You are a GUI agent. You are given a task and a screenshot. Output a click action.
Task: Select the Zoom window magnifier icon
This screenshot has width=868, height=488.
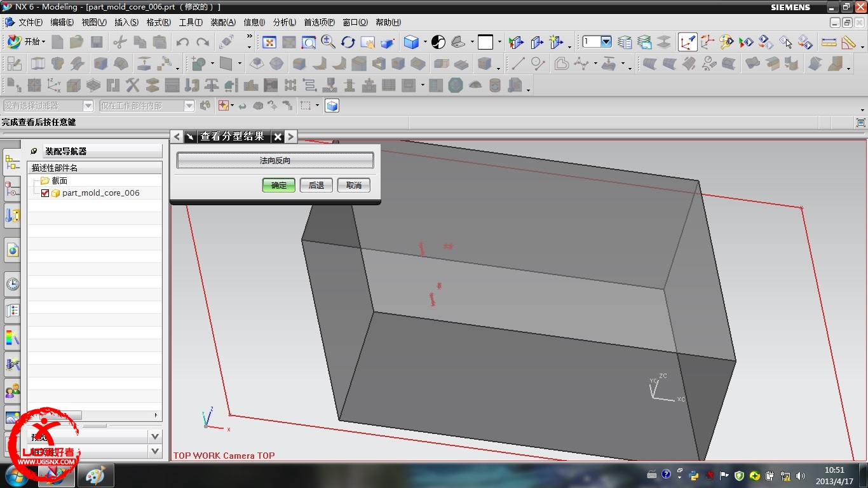pos(309,43)
